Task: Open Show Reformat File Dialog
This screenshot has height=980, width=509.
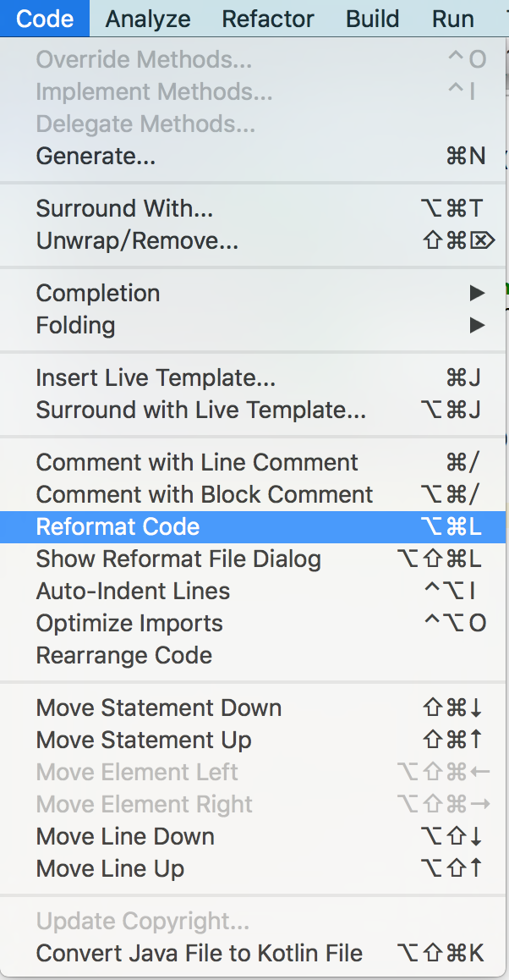Action: tap(178, 559)
